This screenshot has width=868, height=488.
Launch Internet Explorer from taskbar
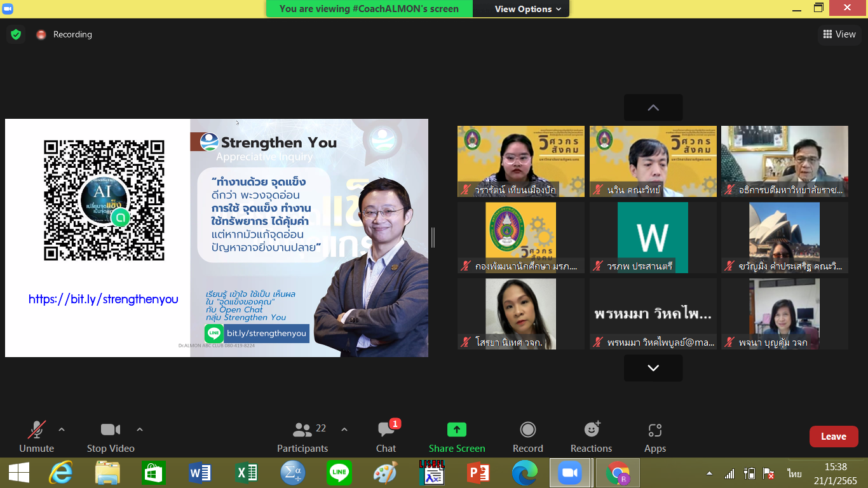[x=61, y=473]
